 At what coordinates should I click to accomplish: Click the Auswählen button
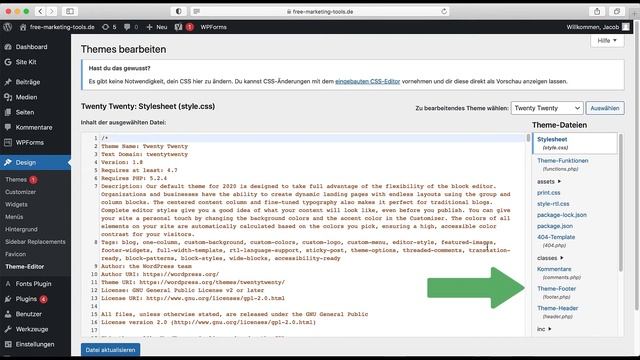click(x=604, y=108)
